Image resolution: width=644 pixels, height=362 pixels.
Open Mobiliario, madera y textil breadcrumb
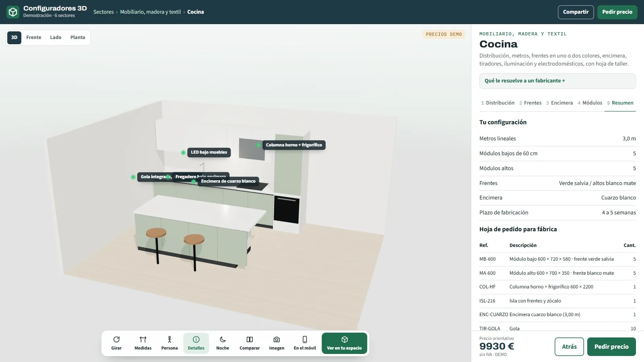pos(151,12)
